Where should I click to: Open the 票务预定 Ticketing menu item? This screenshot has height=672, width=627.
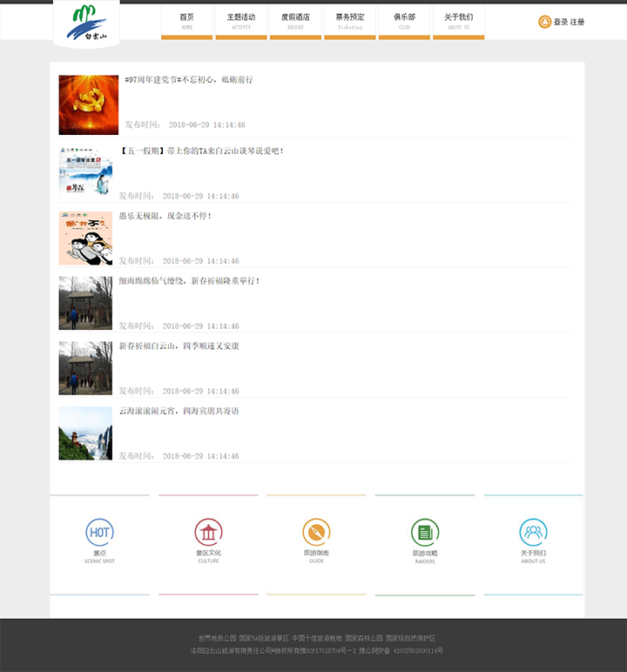click(x=350, y=21)
